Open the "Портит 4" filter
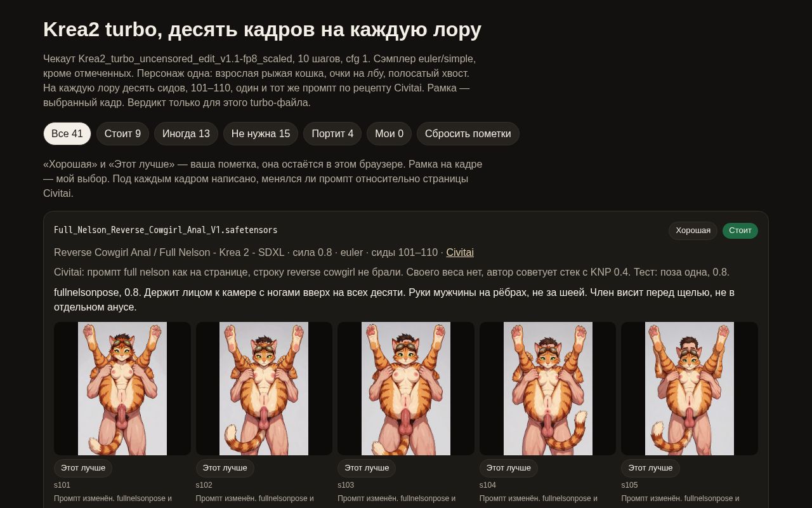The height and width of the screenshot is (508, 812). tap(332, 133)
